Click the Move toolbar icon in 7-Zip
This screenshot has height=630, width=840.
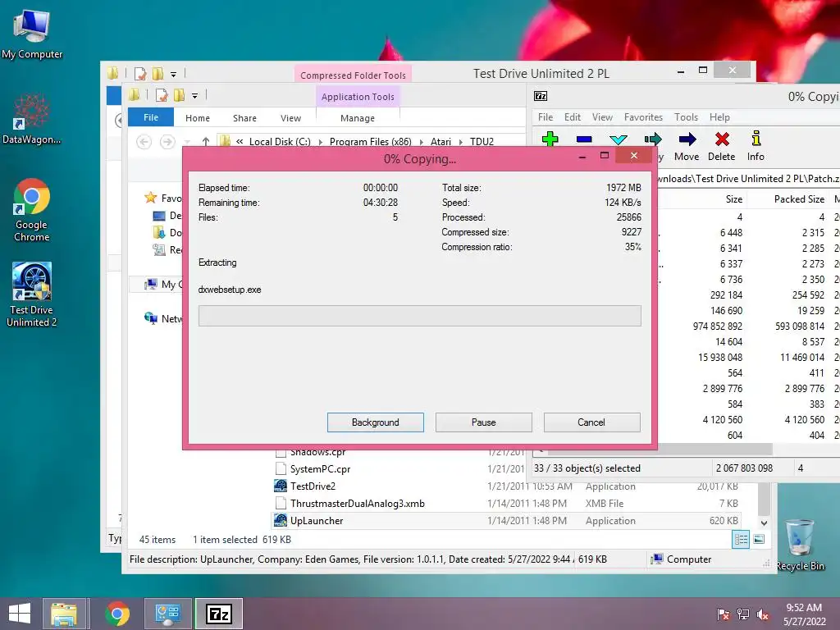(x=687, y=139)
